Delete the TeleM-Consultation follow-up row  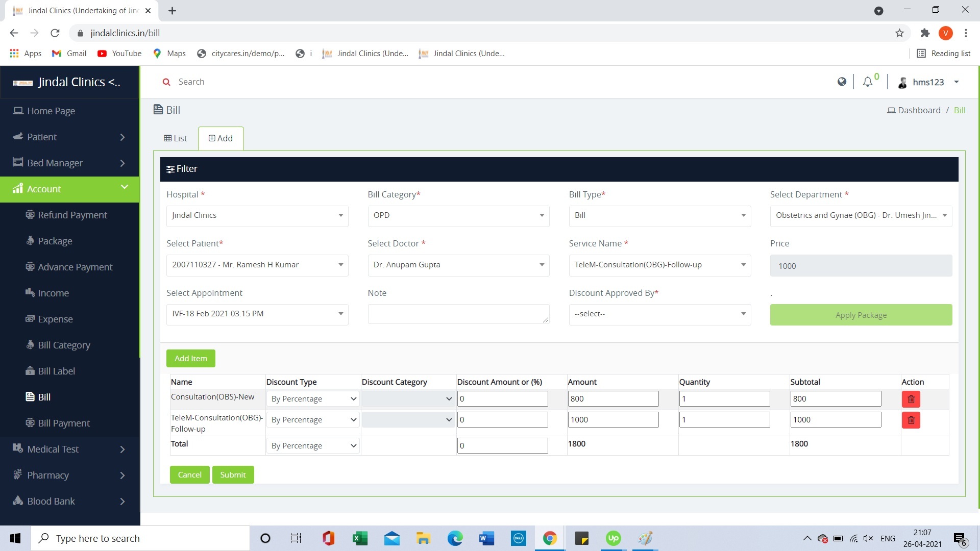pos(911,420)
